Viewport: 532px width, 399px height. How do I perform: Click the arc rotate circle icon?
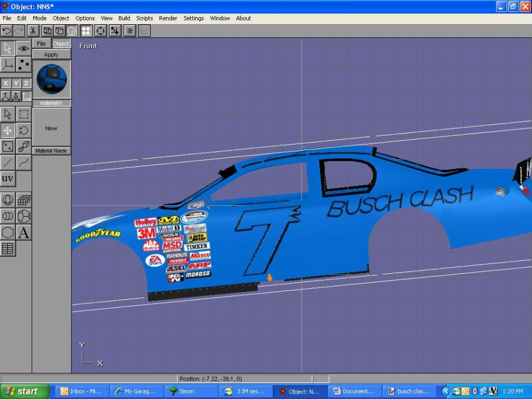point(100,31)
